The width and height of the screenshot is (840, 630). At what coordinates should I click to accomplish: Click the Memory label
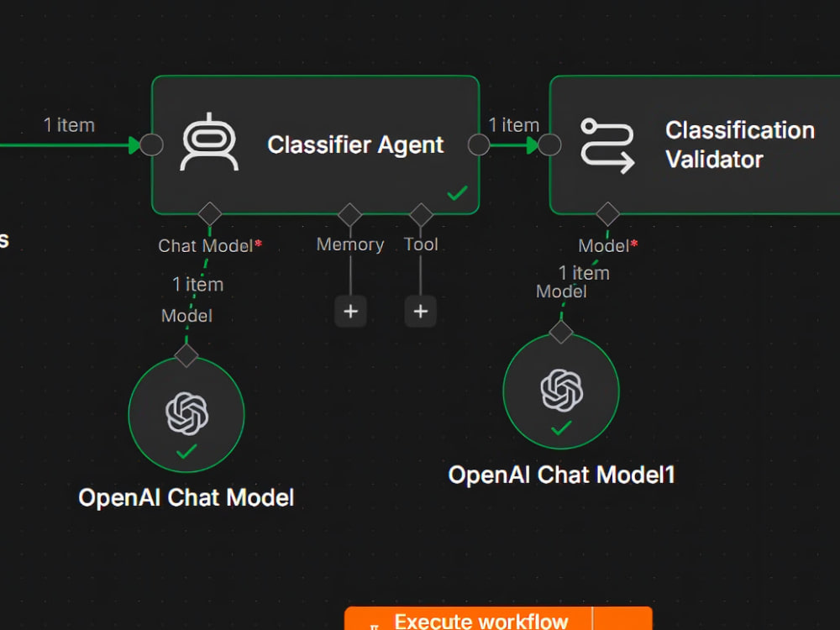(x=350, y=244)
